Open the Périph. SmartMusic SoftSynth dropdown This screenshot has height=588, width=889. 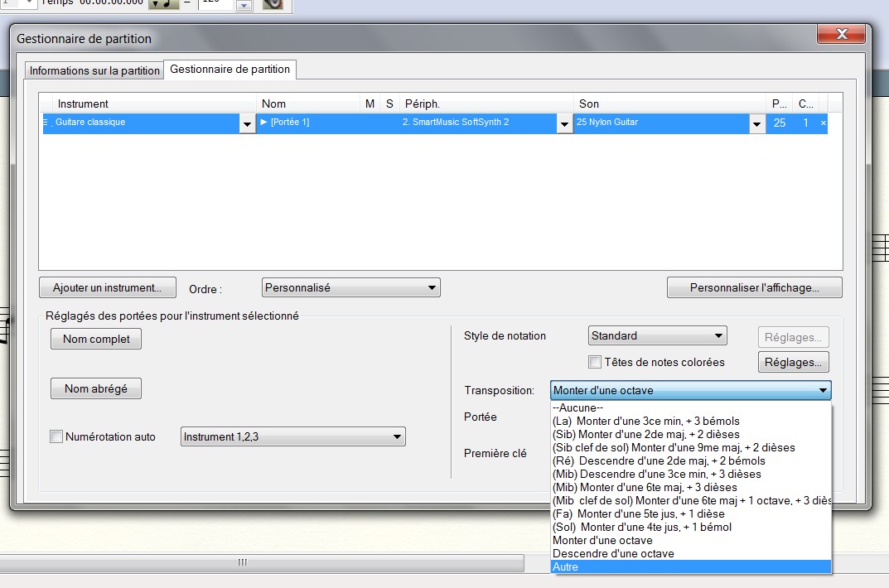564,124
